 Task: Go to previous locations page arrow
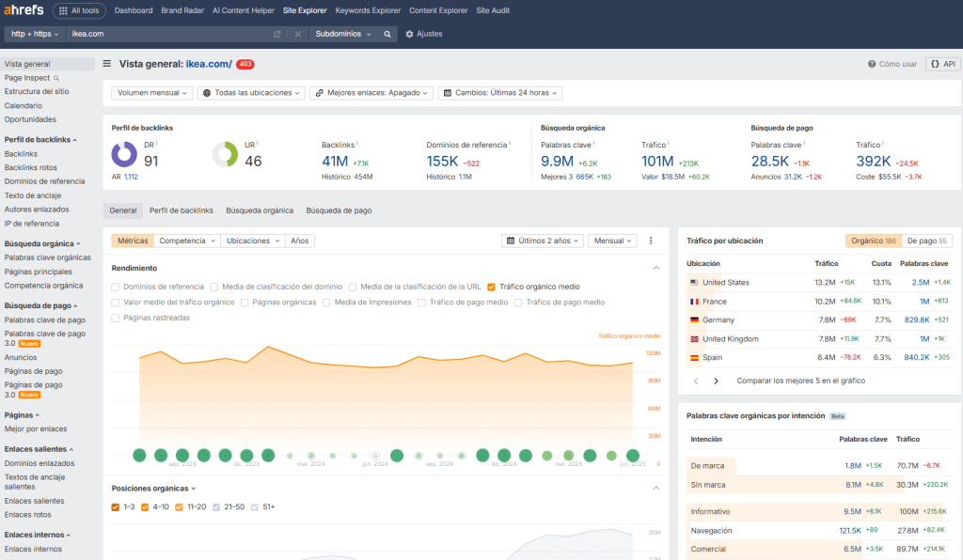696,381
